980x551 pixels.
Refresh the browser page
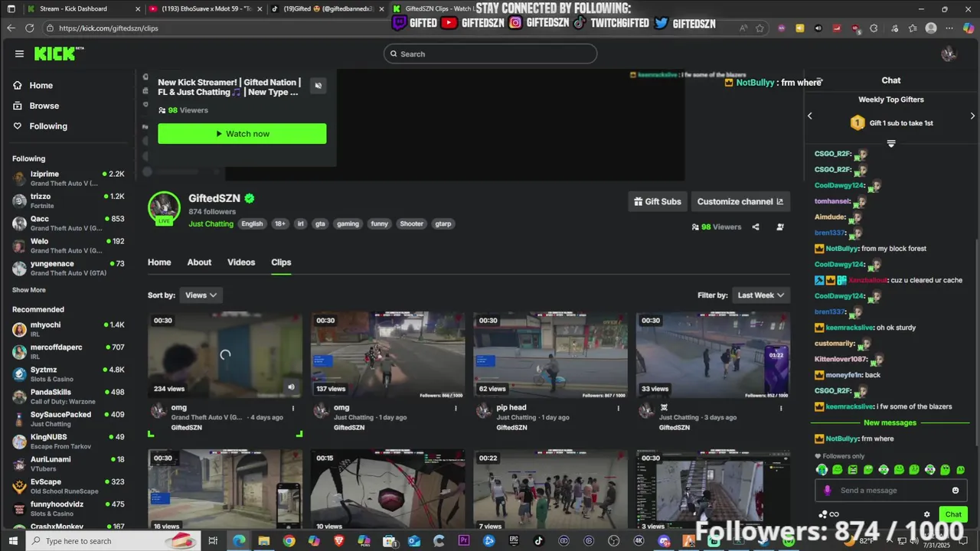tap(29, 28)
